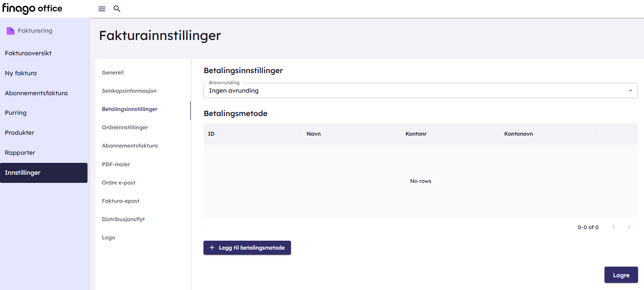Viewport: 644px width, 290px height.
Task: Click the Finago Office logo
Action: pyautogui.click(x=32, y=9)
